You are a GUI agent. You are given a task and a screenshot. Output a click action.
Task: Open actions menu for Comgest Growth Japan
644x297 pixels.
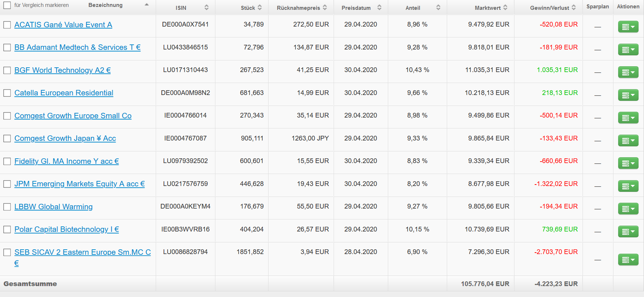pos(628,140)
